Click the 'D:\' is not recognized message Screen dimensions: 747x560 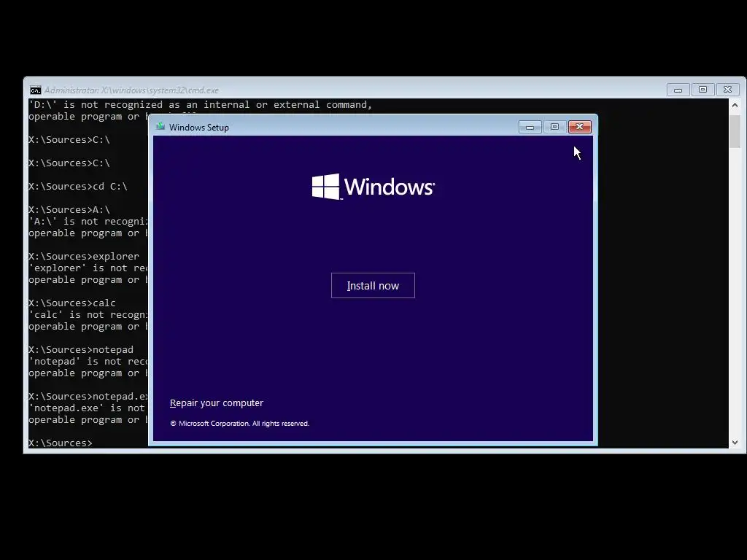click(x=200, y=105)
